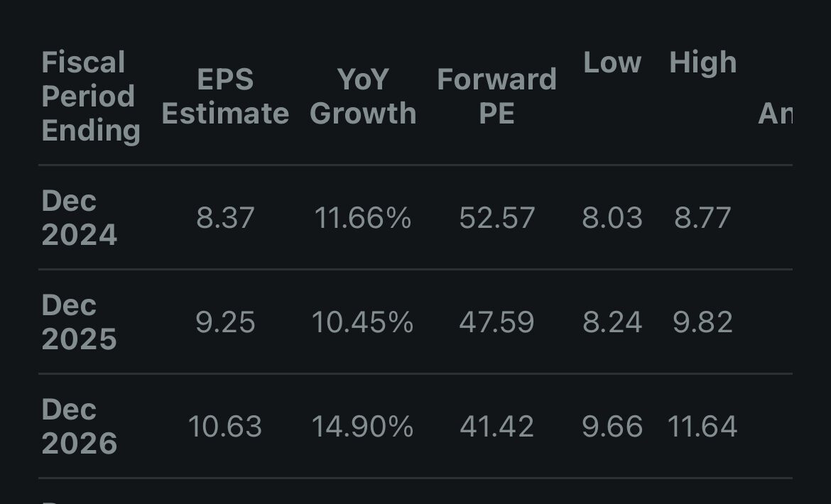This screenshot has height=504, width=831.
Task: Click the High column header
Action: pos(702,63)
